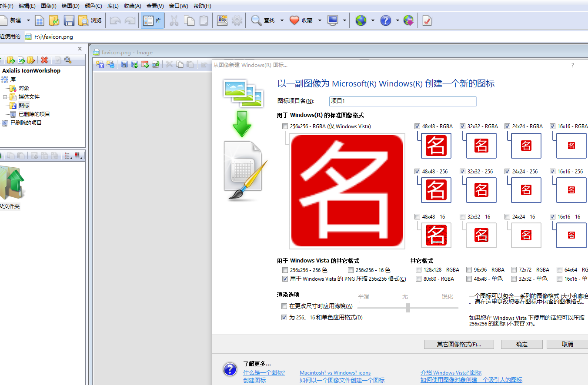
Task: Click the scissors Cut icon in main toolbar
Action: 174,20
